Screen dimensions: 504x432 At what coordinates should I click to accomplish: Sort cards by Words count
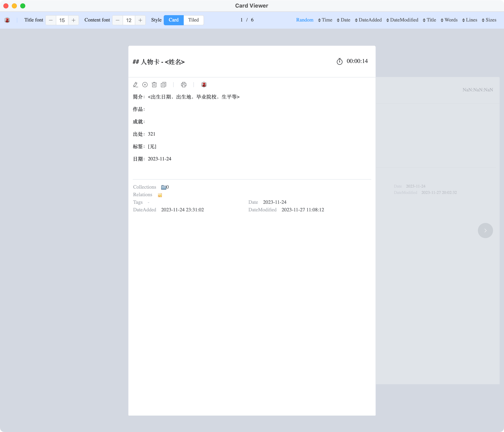pos(449,20)
